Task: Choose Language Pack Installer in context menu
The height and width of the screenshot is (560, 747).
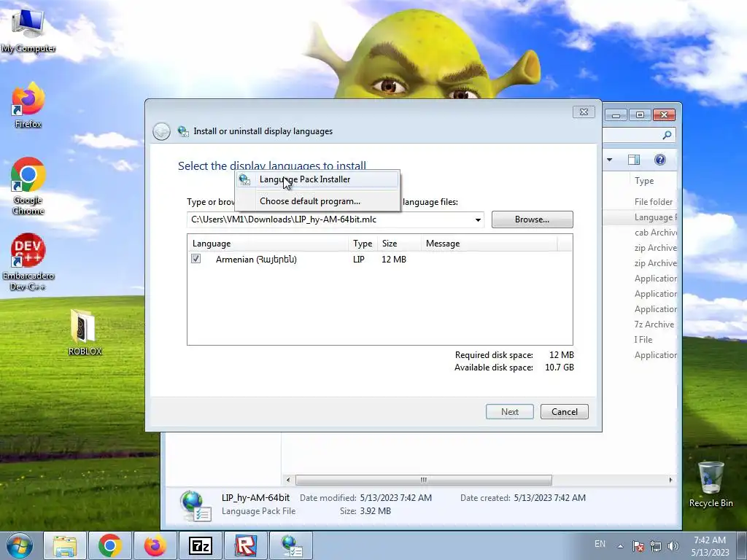Action: (317, 179)
